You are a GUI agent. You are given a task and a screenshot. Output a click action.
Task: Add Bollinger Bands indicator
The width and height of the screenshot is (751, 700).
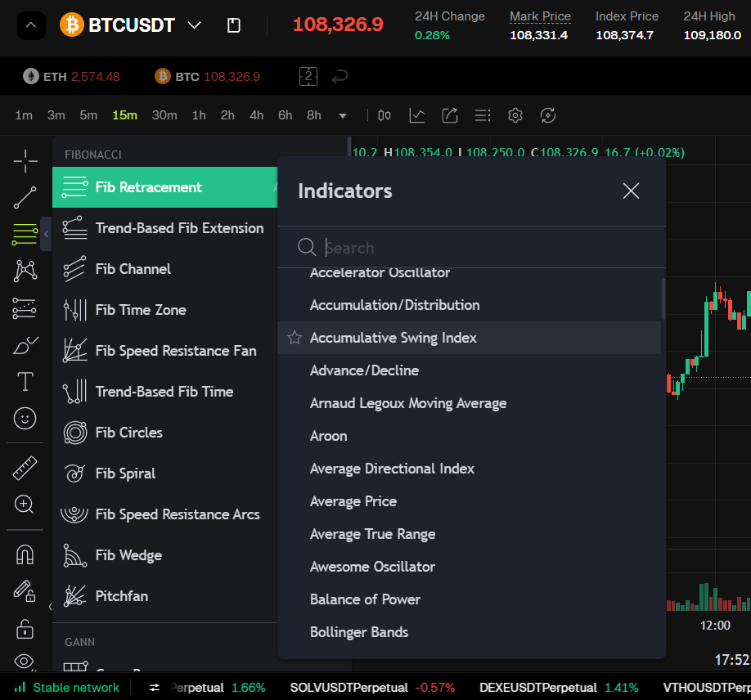(470, 632)
